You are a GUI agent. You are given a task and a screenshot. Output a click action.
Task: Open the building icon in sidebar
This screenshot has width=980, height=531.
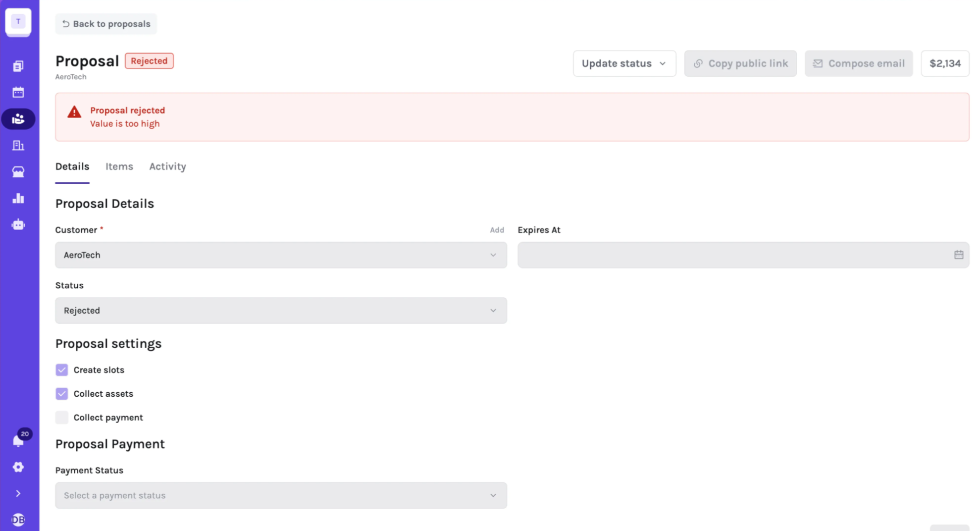18,145
